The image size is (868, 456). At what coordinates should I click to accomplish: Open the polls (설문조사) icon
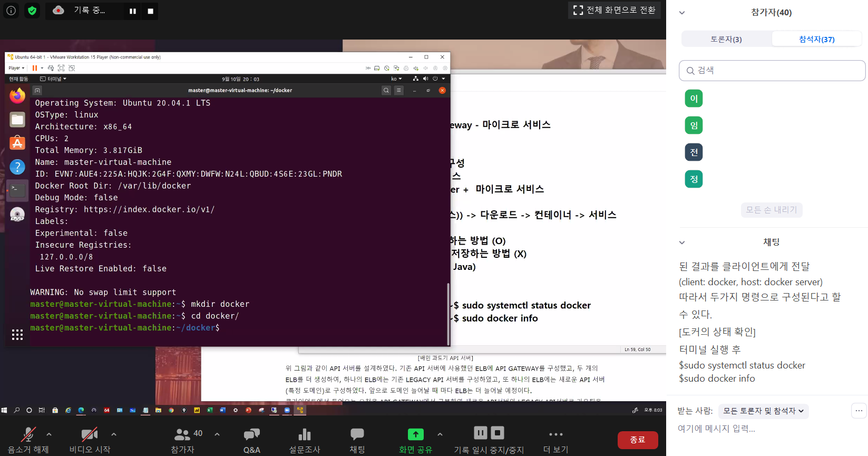(304, 434)
